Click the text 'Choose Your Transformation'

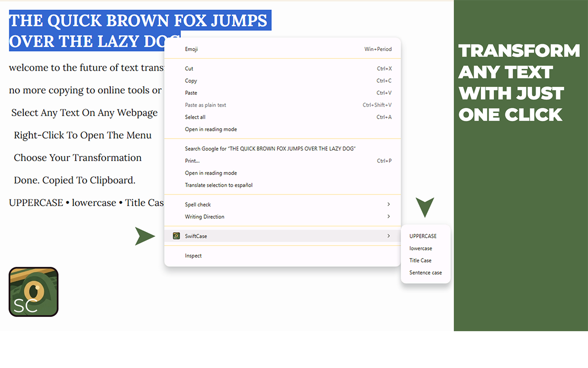(78, 158)
